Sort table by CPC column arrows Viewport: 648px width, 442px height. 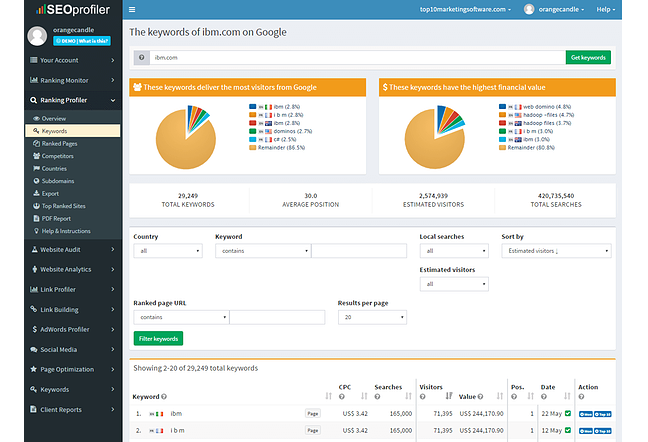click(x=364, y=396)
